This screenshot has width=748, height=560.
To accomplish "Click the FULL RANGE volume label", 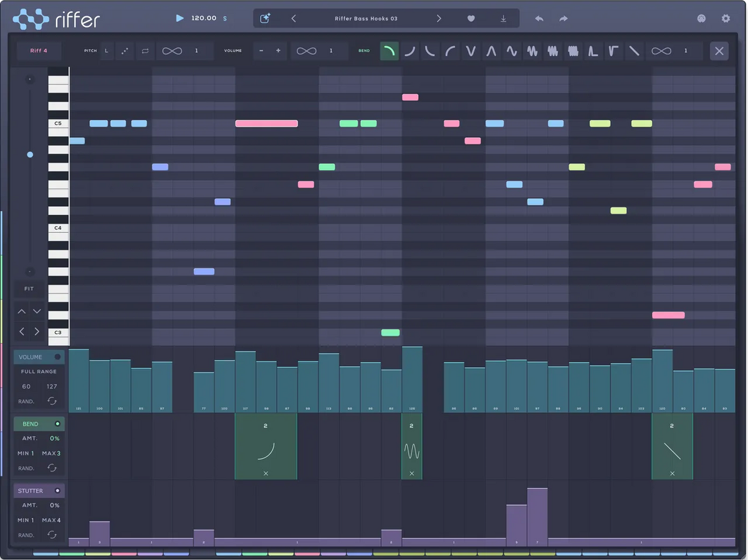I will pyautogui.click(x=39, y=371).
